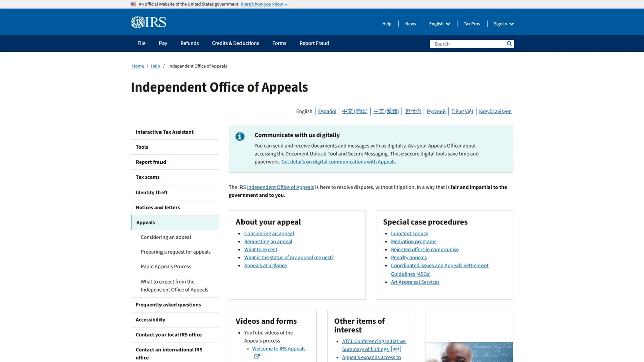Open the Welcome to IRS Appeals video link
Viewport: 644px width, 362px height.
279,349
